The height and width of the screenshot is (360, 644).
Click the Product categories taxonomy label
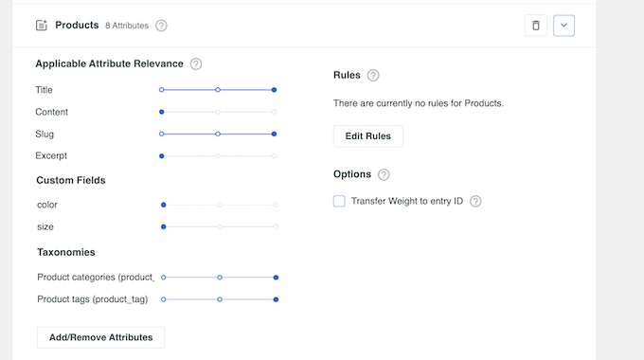(x=96, y=278)
